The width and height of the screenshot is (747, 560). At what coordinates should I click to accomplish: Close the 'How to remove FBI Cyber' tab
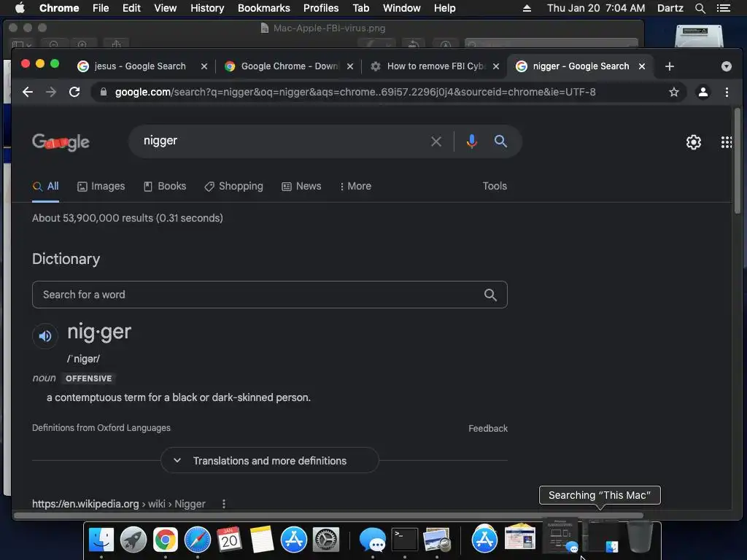[496, 66]
